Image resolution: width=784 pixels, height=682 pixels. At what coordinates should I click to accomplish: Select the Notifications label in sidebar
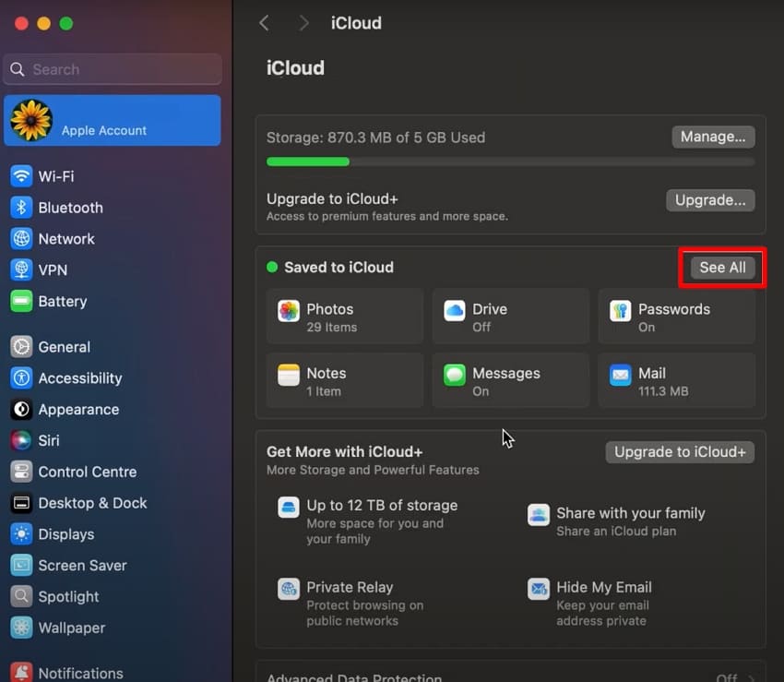click(80, 673)
